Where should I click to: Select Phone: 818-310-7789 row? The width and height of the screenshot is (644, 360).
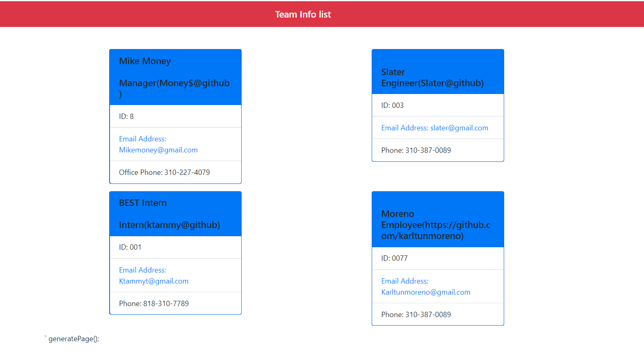pos(175,304)
